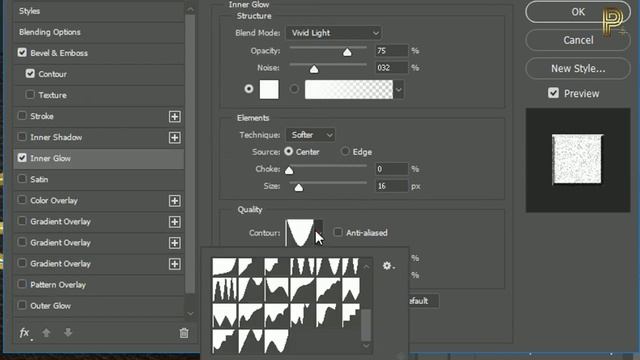The height and width of the screenshot is (360, 640).
Task: Collapse the Contour picker dropdown arrow
Action: [318, 233]
